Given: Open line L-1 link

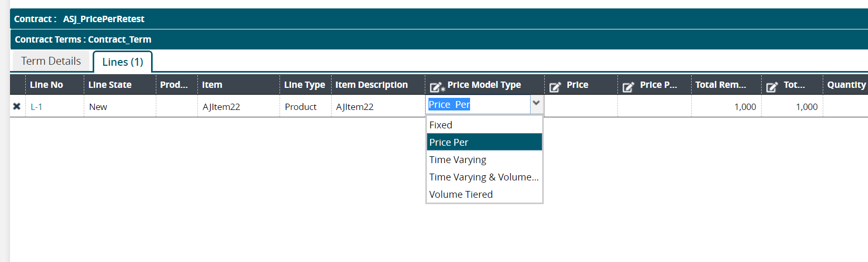Looking at the screenshot, I should coord(36,107).
